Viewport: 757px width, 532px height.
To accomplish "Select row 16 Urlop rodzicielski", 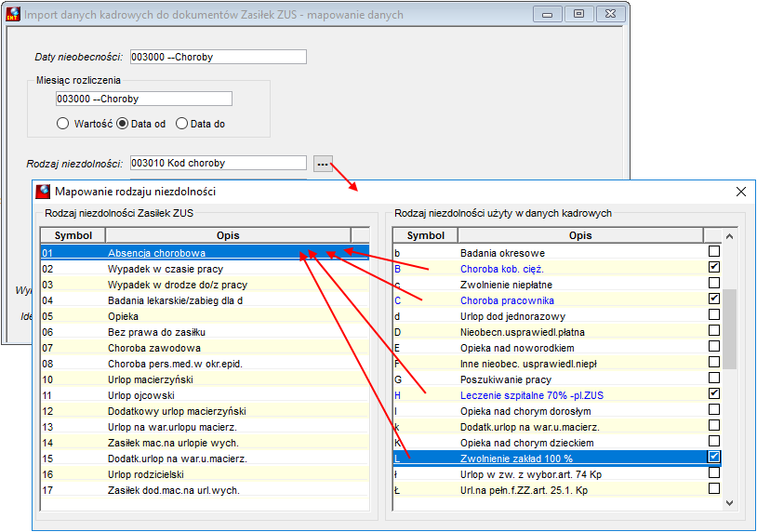I will coord(205,474).
